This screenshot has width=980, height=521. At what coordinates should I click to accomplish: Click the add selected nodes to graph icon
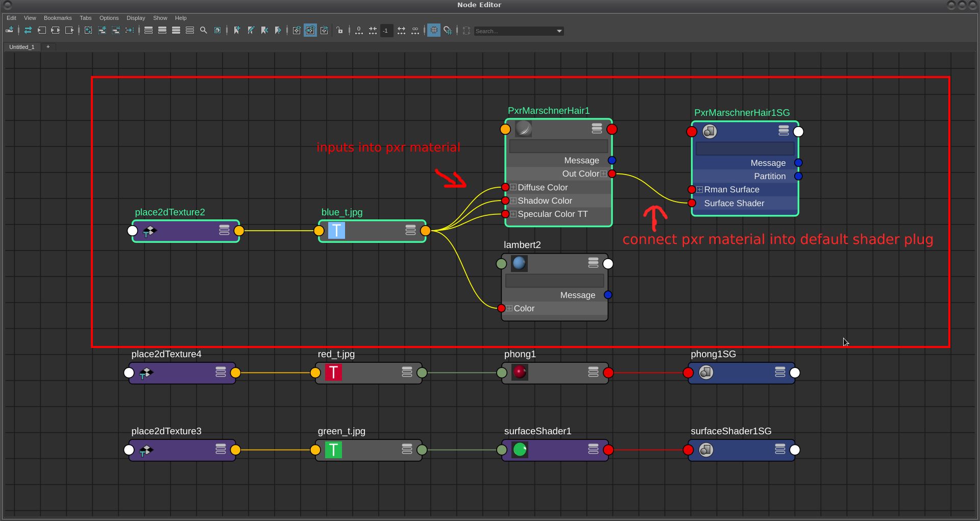tap(102, 30)
